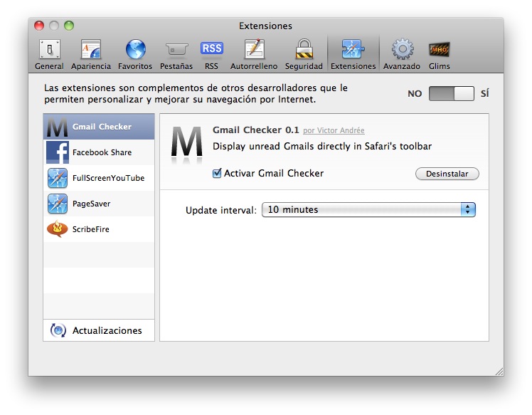Viewport: 532px width, 415px height.
Task: Click the red close window button
Action: [x=39, y=26]
